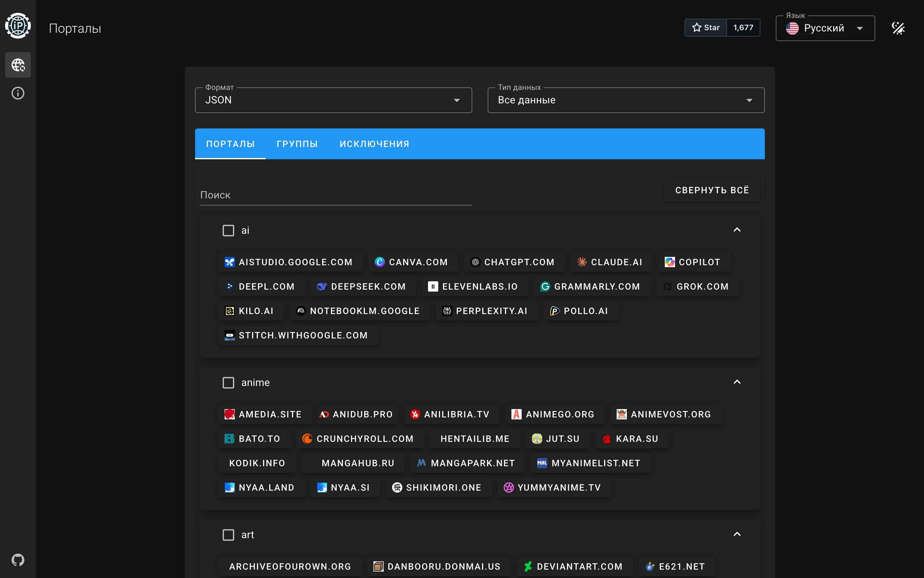Screen dimensions: 924x578
Task: Select the JUT.SU portal chip
Action: 558,439
